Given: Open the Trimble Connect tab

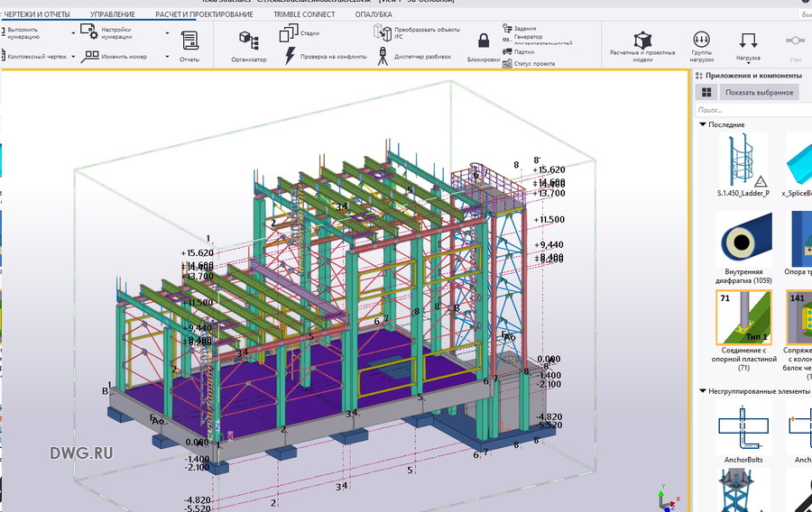Looking at the screenshot, I should [x=305, y=14].
